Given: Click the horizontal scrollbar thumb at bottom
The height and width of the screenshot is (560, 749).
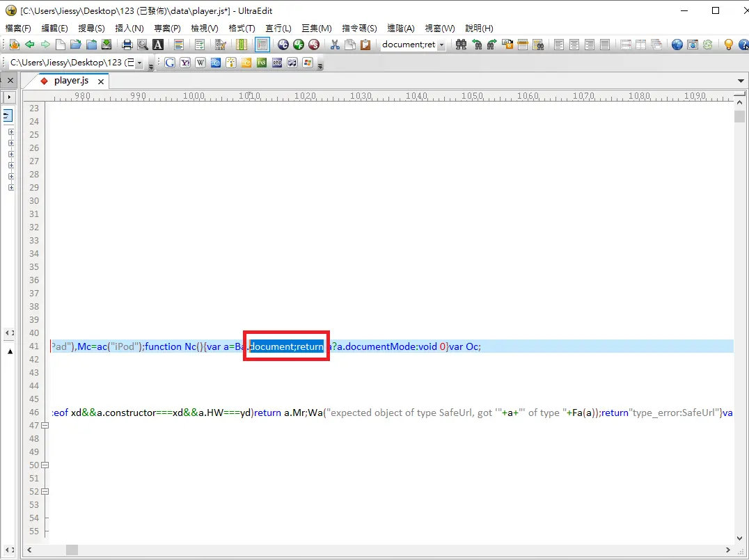Looking at the screenshot, I should (72, 550).
